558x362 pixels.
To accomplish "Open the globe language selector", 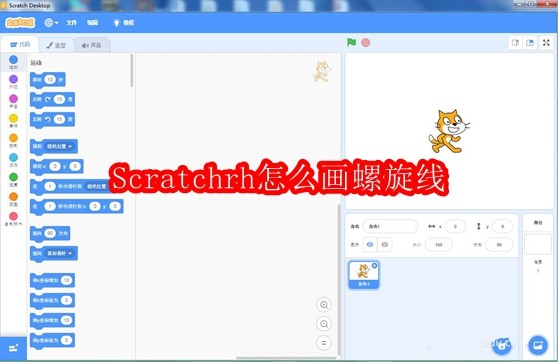I will (51, 23).
